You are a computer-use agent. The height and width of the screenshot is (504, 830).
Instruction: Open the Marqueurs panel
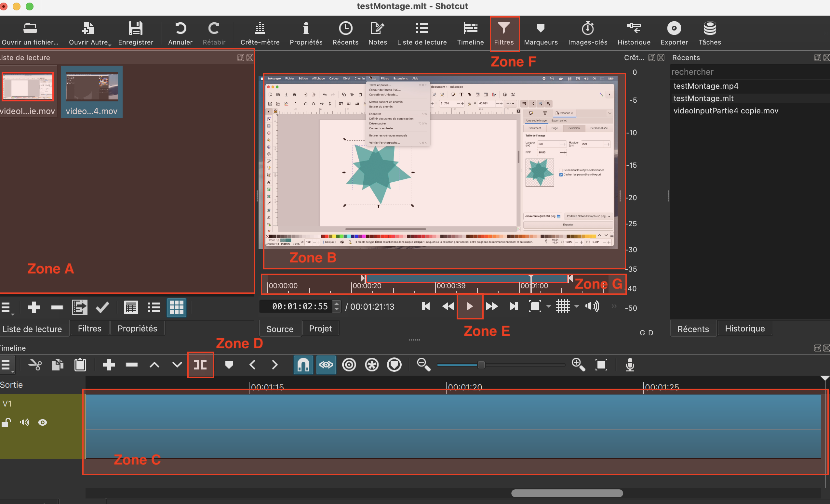541,34
